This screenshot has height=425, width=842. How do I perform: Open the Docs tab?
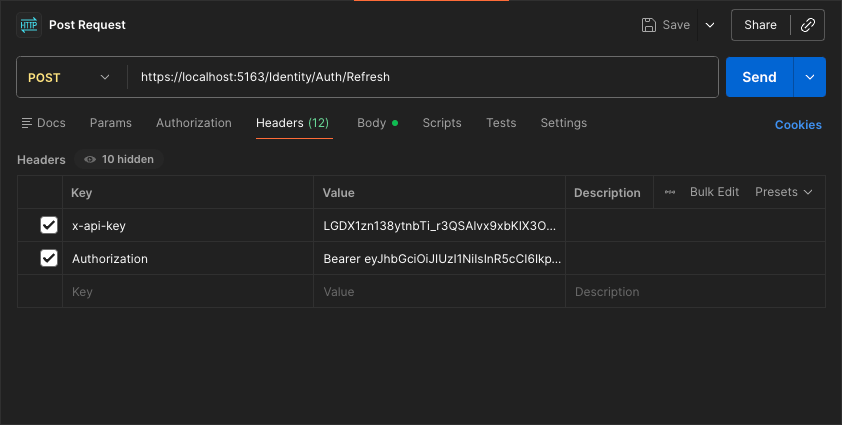coord(43,123)
